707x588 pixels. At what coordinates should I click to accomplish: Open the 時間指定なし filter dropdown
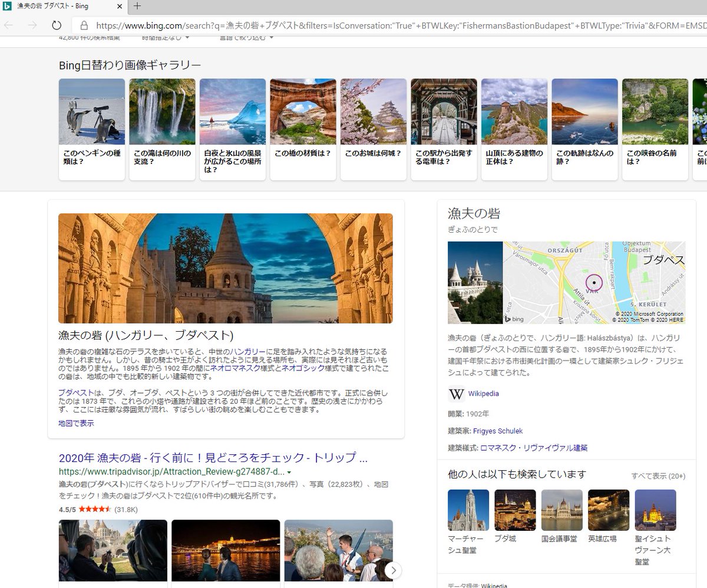[x=166, y=38]
